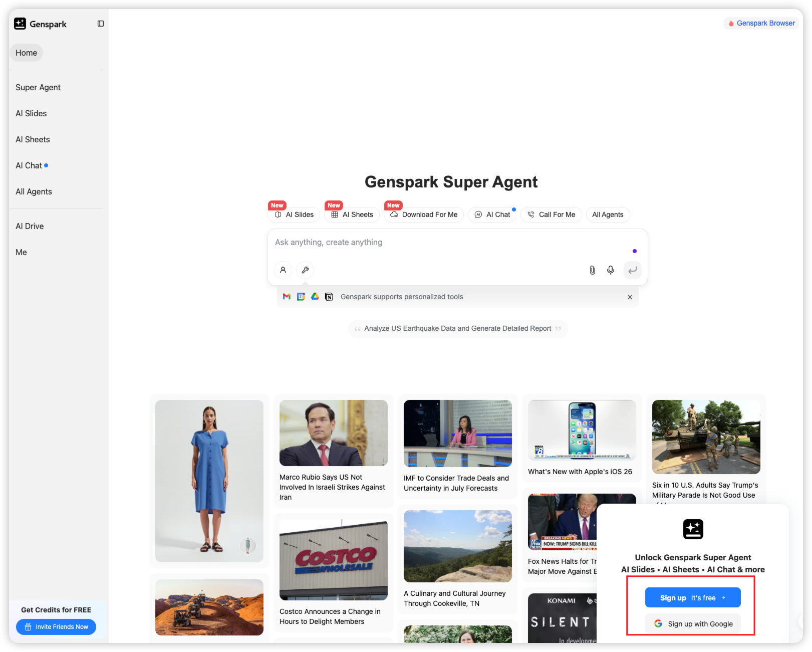Viewport: 812px width, 652px height.
Task: Click the personalization person icon in prompt box
Action: pyautogui.click(x=283, y=270)
